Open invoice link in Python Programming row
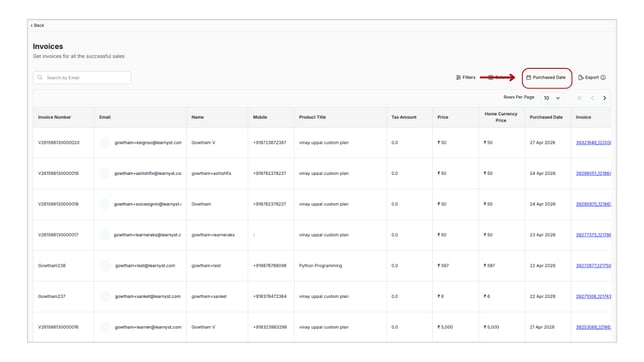 (x=593, y=266)
